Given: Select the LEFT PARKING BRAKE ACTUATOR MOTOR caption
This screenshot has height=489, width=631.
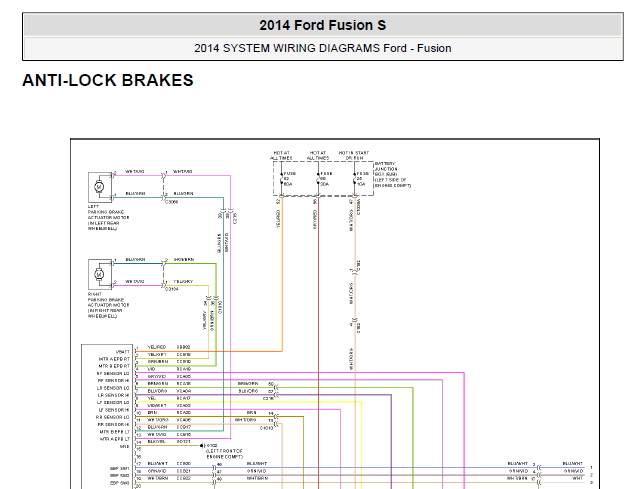Looking at the screenshot, I should coord(108,218).
